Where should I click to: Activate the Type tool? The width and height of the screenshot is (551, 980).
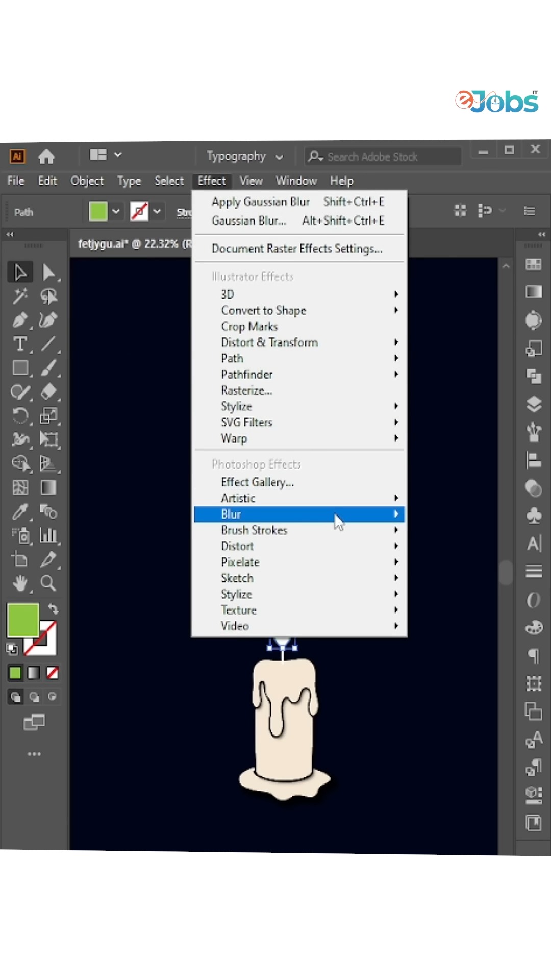coord(20,344)
